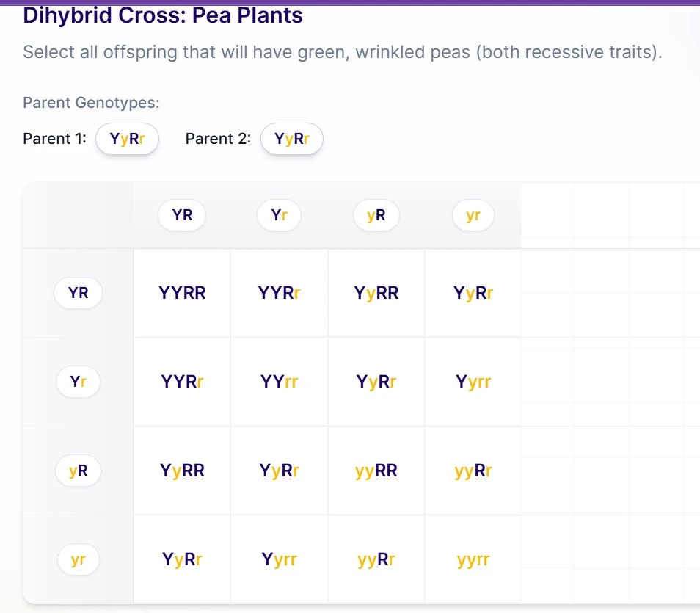Click the Parent 2 genotype pill YyRr
This screenshot has width=700, height=613.
[x=292, y=138]
